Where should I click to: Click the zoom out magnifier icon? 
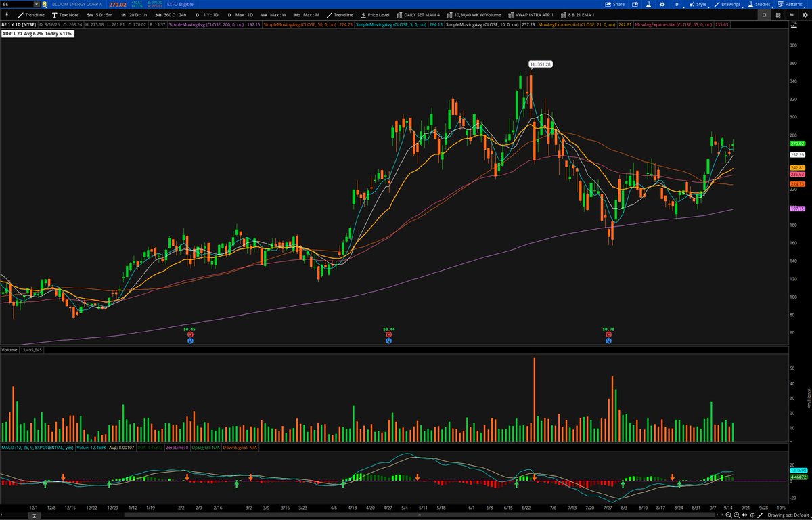[x=729, y=515]
